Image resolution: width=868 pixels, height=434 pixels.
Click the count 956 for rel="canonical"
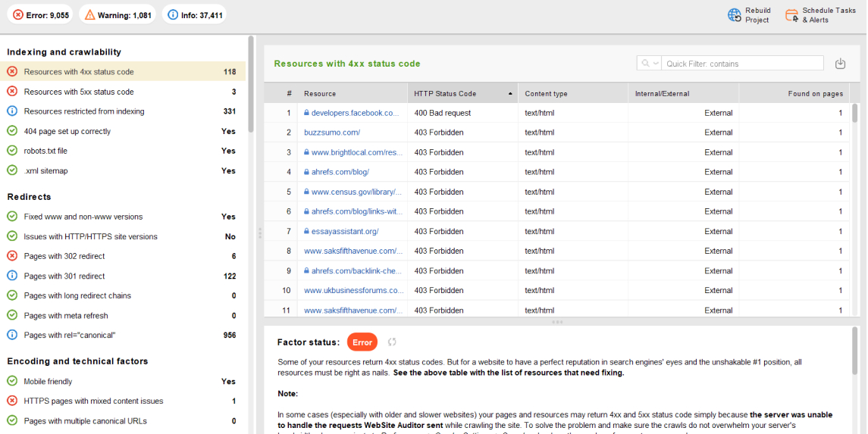pos(229,335)
